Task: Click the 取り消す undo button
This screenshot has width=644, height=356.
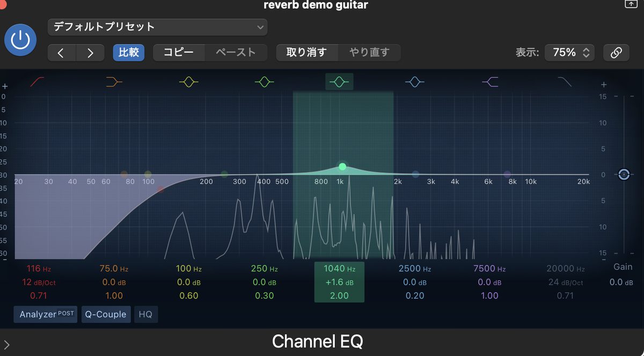Action: pyautogui.click(x=306, y=53)
